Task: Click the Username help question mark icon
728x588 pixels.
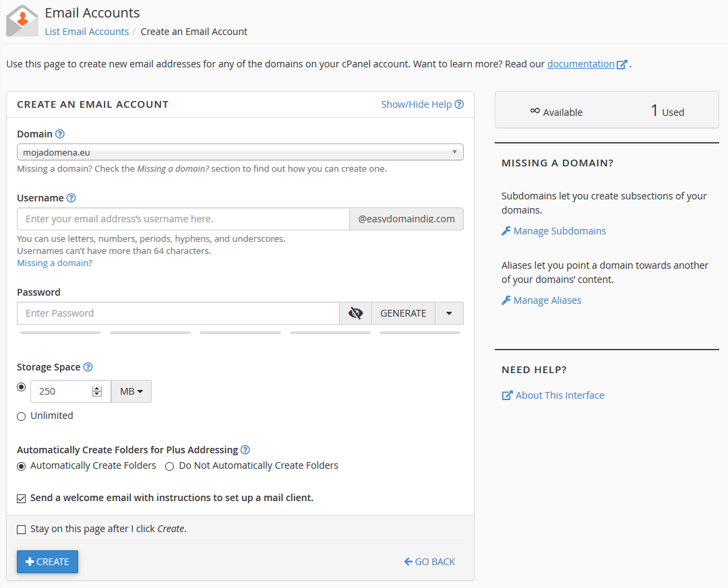Action: pyautogui.click(x=71, y=198)
